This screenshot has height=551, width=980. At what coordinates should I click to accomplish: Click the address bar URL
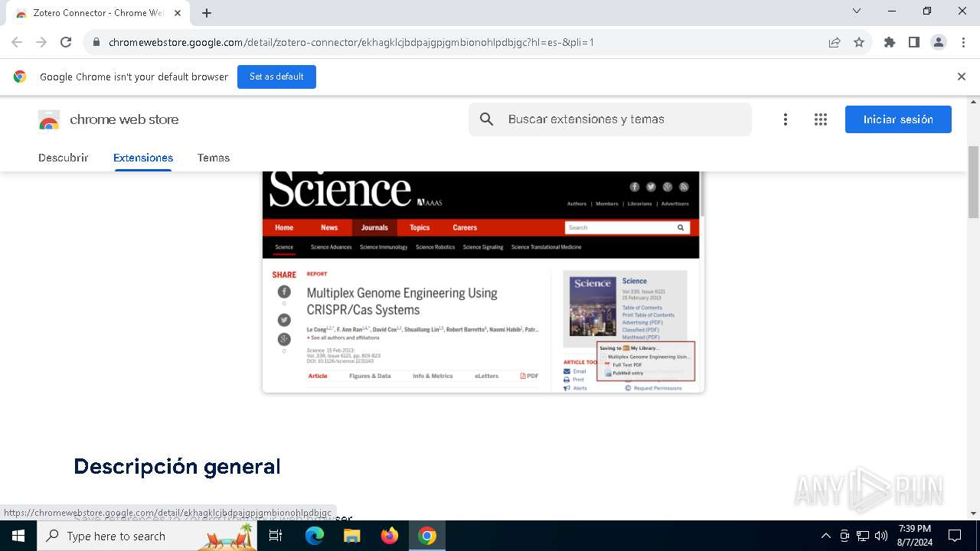click(x=351, y=42)
